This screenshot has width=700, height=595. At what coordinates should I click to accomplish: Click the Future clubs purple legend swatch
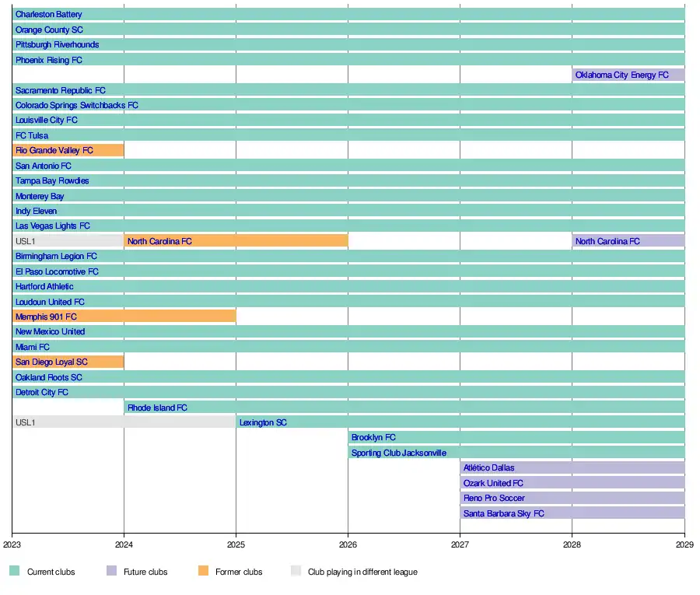click(x=111, y=570)
